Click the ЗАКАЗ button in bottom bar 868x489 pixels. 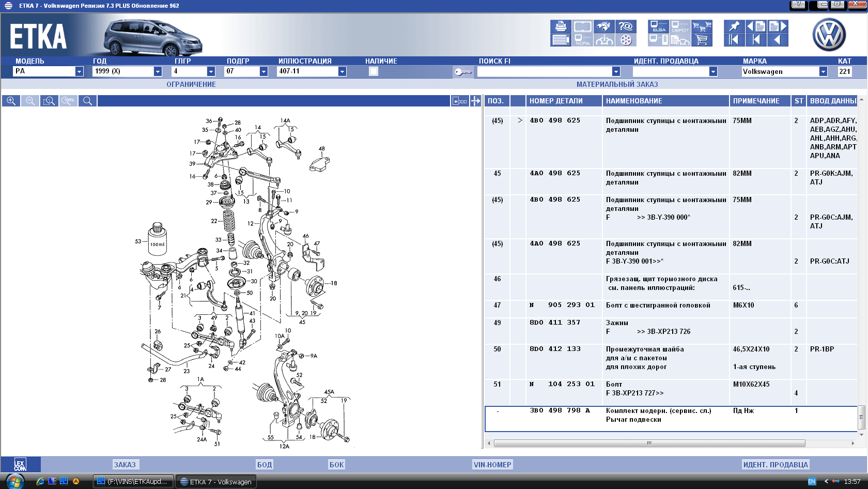coord(125,464)
